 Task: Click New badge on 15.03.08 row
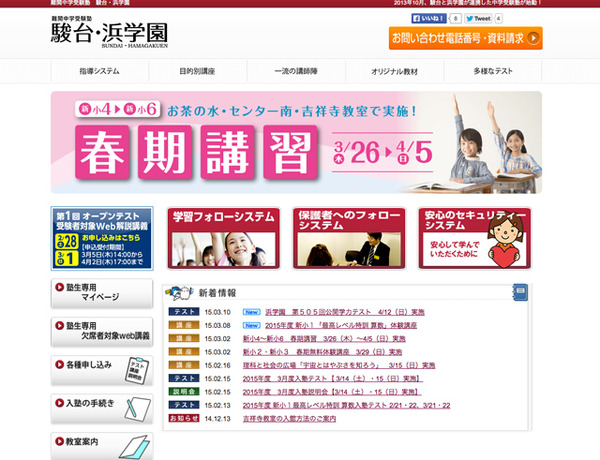tap(252, 326)
